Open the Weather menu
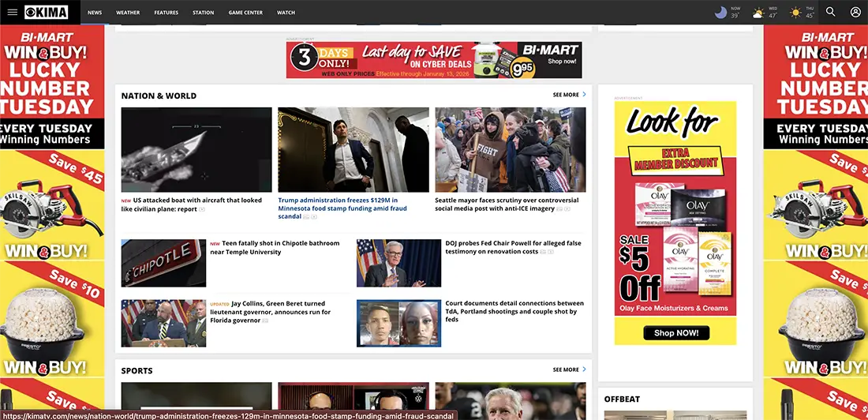This screenshot has width=868, height=420. click(128, 12)
